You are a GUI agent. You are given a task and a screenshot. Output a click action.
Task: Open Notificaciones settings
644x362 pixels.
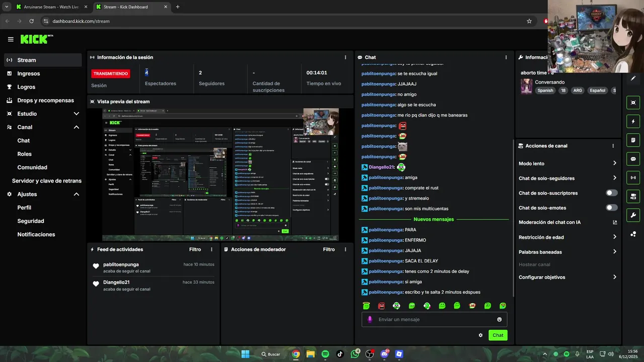36,234
